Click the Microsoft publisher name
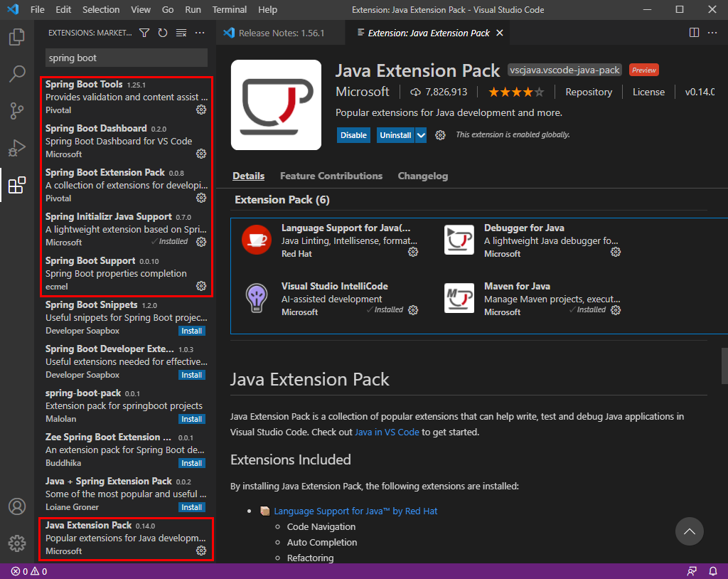 362,92
